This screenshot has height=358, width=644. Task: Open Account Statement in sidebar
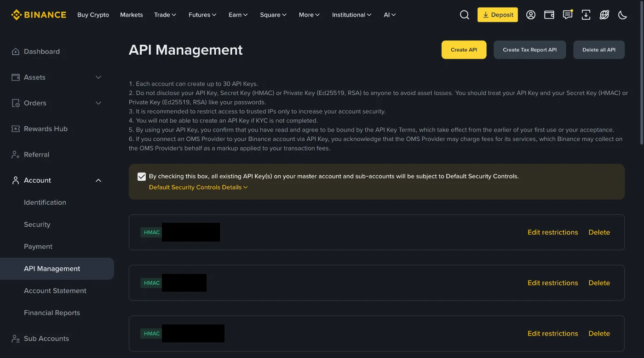pyautogui.click(x=55, y=291)
